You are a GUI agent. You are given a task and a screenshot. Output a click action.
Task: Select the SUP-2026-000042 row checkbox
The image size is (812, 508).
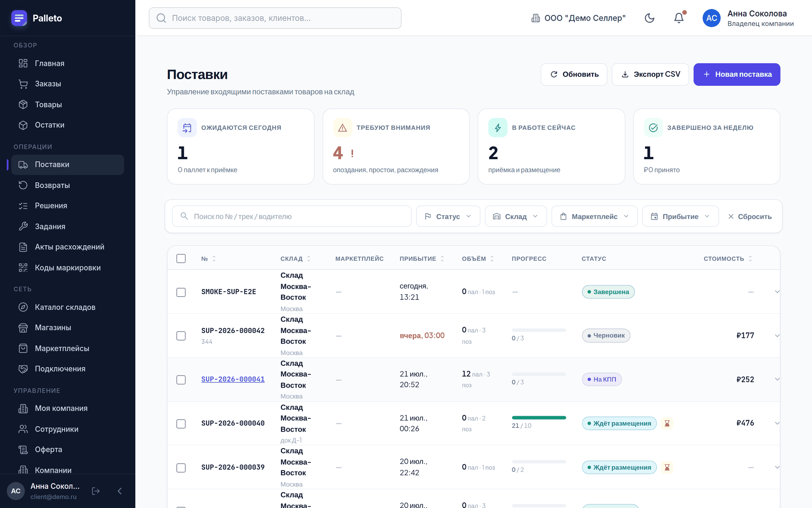[x=181, y=336]
